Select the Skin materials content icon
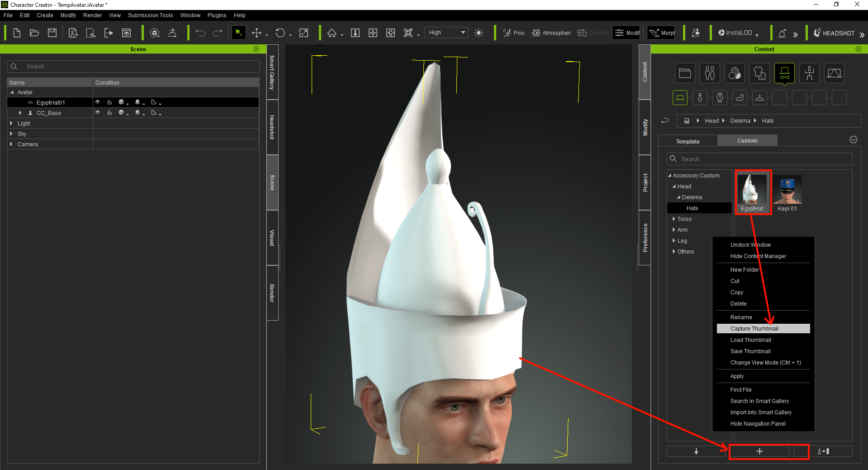868x470 pixels. (735, 73)
